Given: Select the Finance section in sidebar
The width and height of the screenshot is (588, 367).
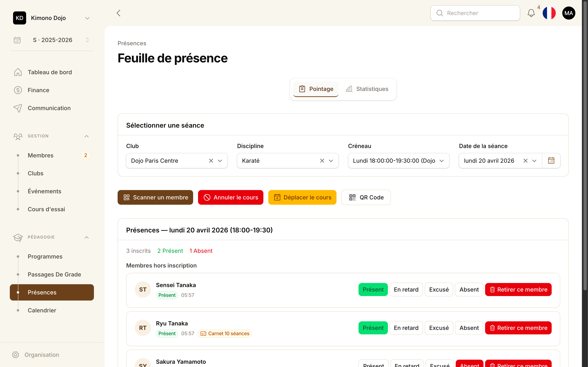Looking at the screenshot, I should pyautogui.click(x=38, y=90).
